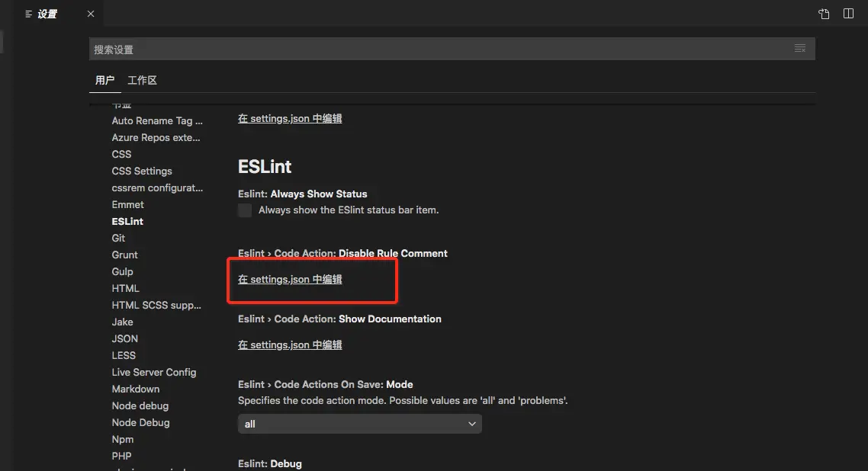Go to Markdown settings
Image resolution: width=868 pixels, height=471 pixels.
pos(136,389)
